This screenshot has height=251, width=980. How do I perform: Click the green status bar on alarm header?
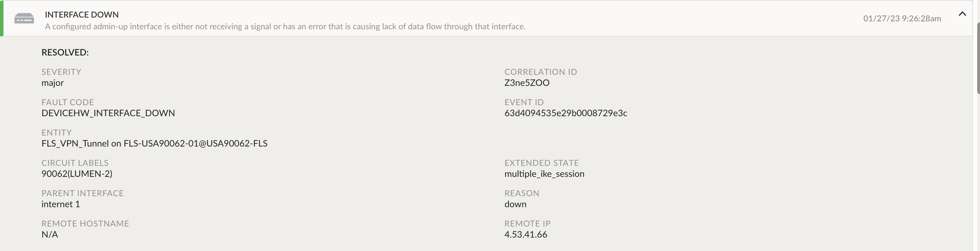pyautogui.click(x=1, y=18)
